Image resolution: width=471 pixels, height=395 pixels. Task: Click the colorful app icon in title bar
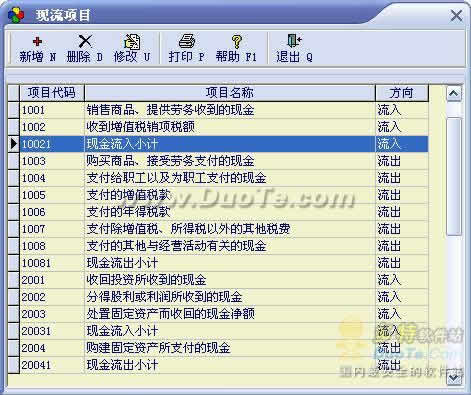click(x=16, y=15)
